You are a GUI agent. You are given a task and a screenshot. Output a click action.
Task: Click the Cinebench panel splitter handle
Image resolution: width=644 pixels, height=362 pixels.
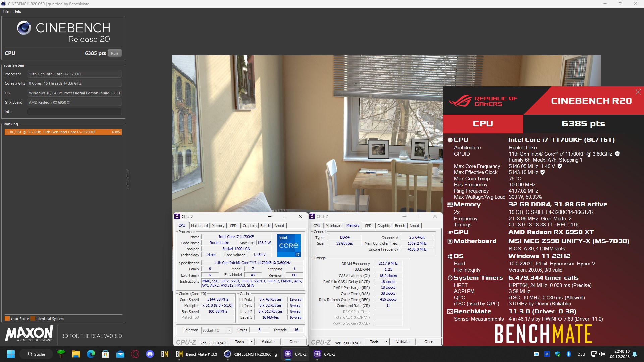pyautogui.click(x=128, y=180)
